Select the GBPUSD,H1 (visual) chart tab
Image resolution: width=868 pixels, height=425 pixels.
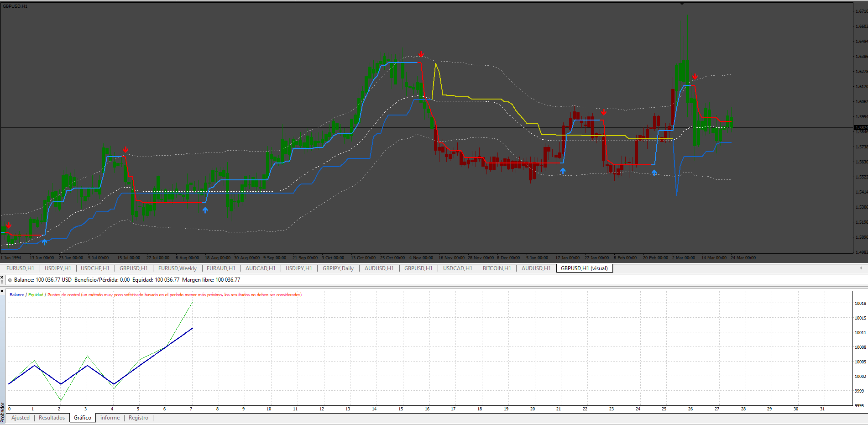pos(584,268)
